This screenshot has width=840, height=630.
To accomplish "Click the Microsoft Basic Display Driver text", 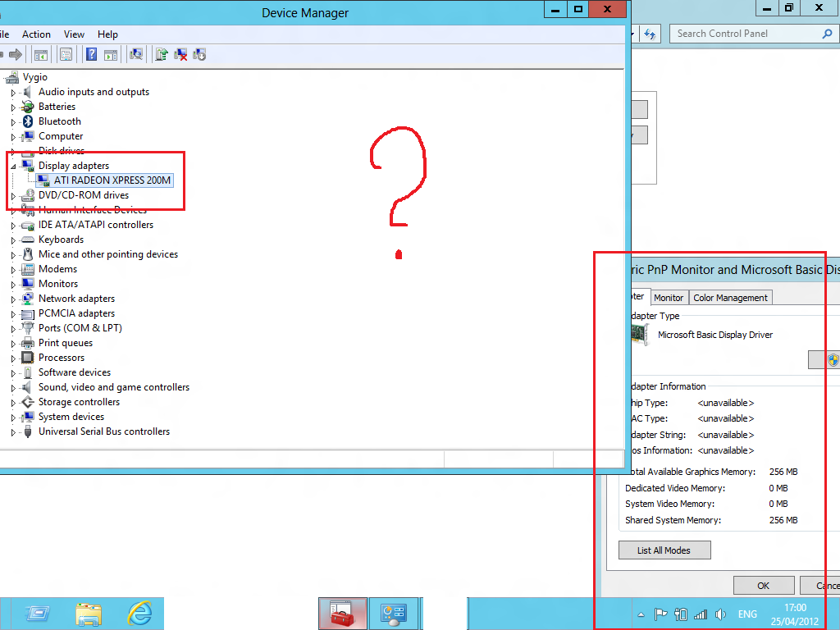I will coord(715,335).
